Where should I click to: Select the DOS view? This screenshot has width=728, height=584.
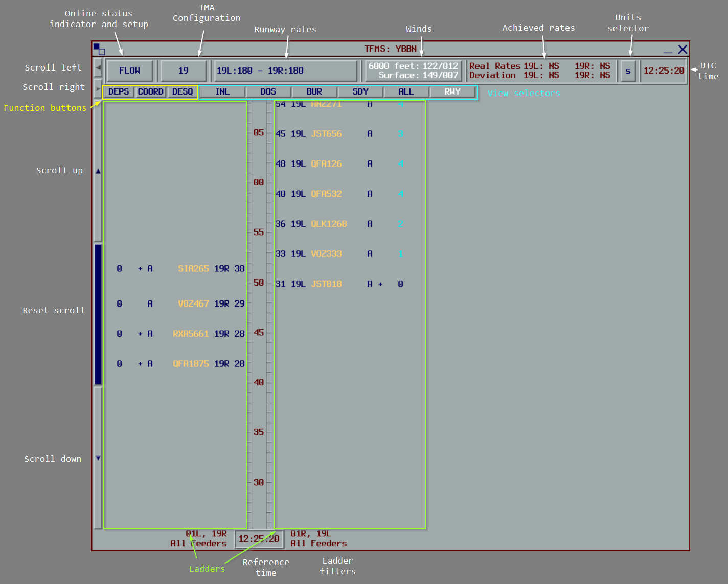tap(268, 92)
